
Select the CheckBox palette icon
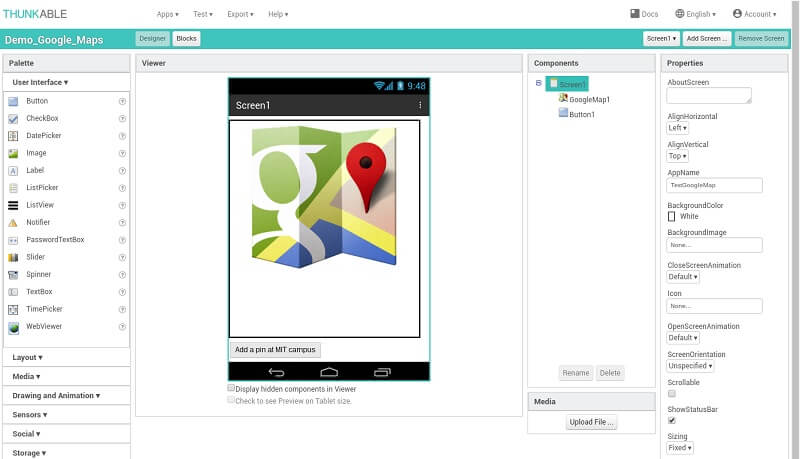click(13, 119)
